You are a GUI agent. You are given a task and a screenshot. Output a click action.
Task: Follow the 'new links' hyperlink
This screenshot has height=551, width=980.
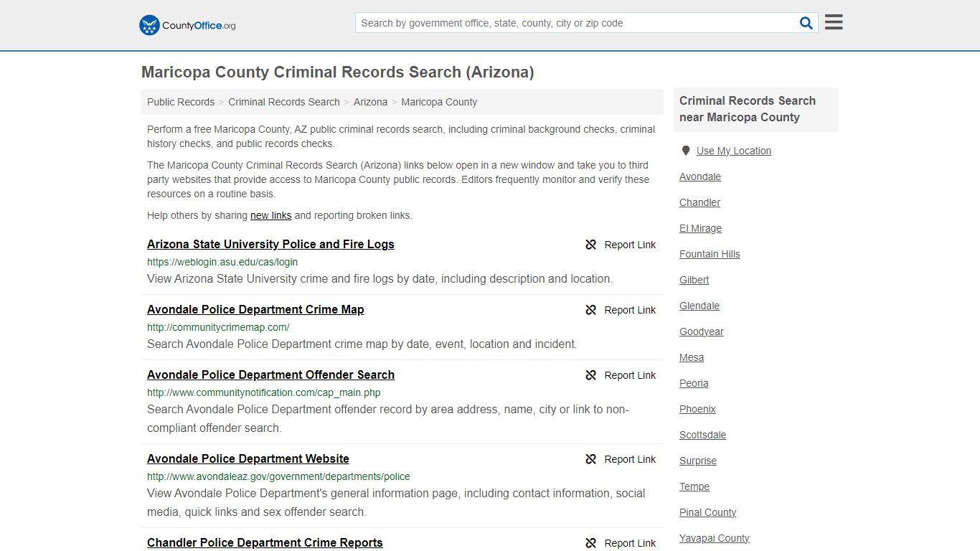tap(270, 215)
